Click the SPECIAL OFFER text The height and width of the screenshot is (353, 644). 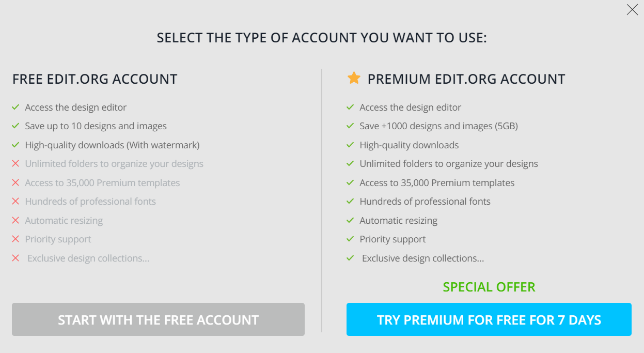[x=489, y=287]
